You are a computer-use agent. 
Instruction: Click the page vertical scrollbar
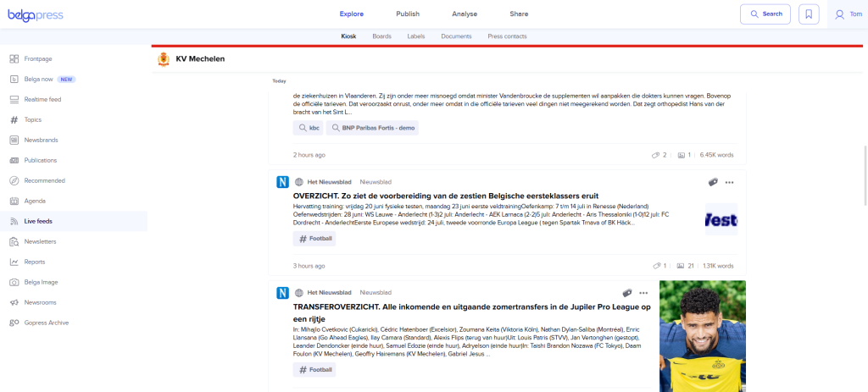tap(865, 175)
